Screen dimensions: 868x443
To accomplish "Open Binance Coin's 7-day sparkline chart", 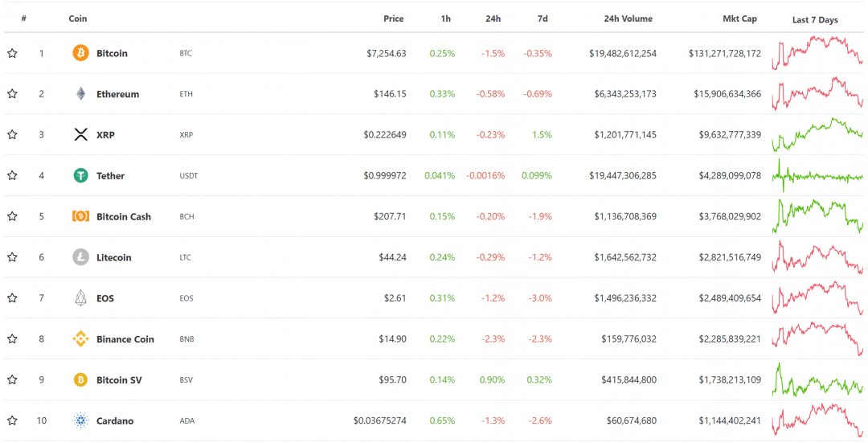I will (817, 339).
